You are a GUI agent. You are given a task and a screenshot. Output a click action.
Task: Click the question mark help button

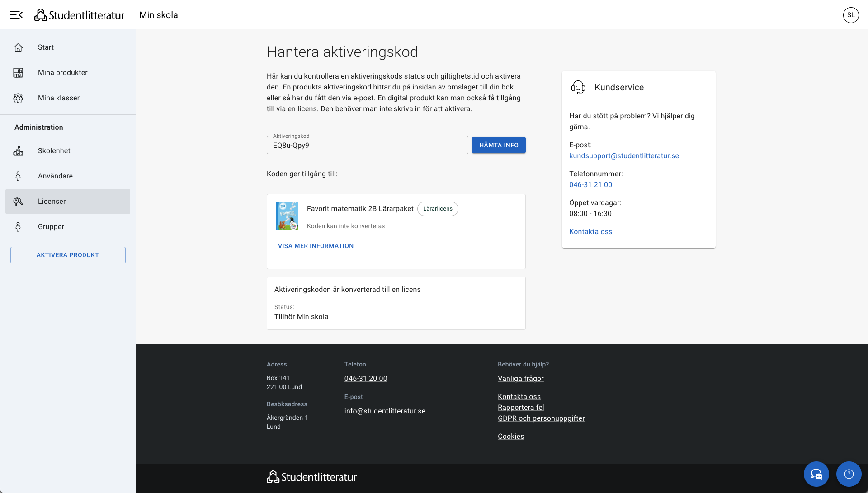pyautogui.click(x=849, y=474)
